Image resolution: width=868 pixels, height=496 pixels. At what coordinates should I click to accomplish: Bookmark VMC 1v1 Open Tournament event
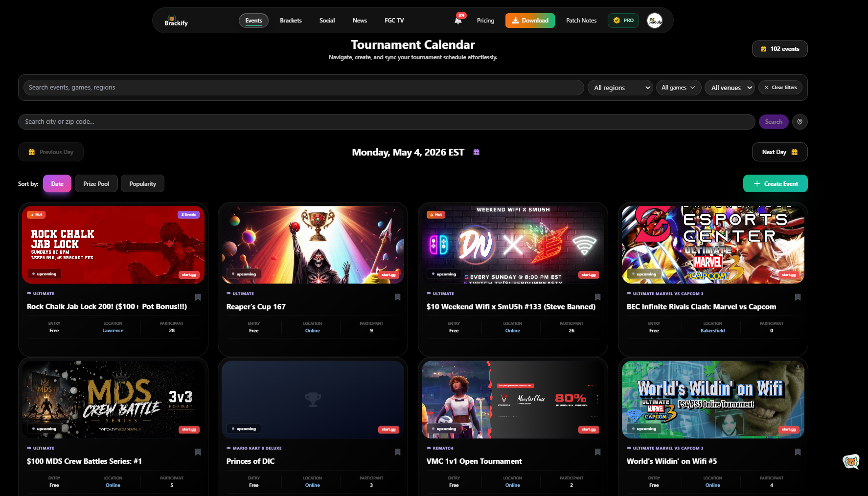coord(597,452)
